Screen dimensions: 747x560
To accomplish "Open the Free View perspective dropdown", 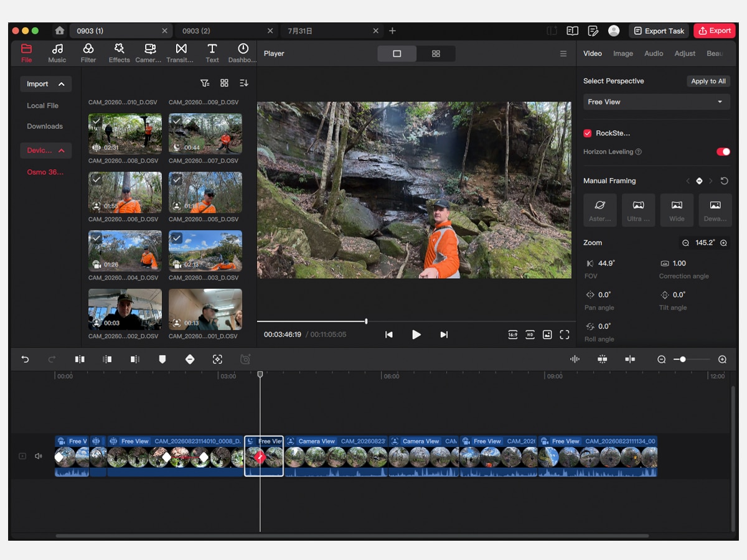I will (x=657, y=102).
